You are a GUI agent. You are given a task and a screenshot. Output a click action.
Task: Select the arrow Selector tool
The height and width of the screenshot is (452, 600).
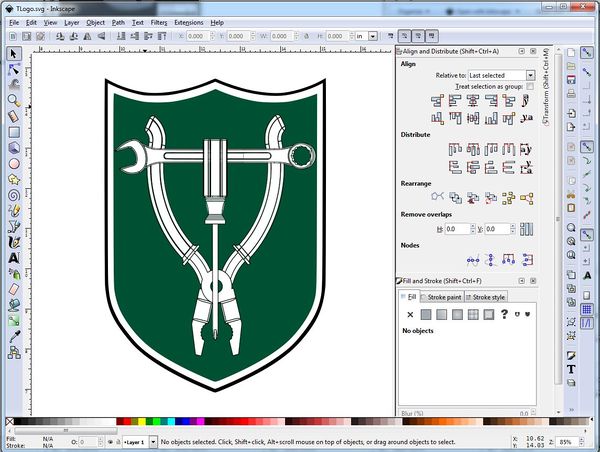(x=14, y=53)
